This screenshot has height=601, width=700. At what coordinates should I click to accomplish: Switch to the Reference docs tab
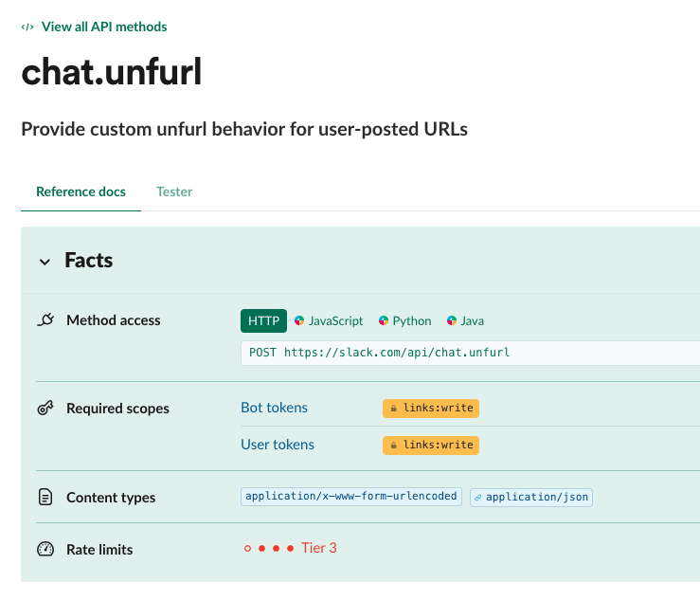click(81, 191)
